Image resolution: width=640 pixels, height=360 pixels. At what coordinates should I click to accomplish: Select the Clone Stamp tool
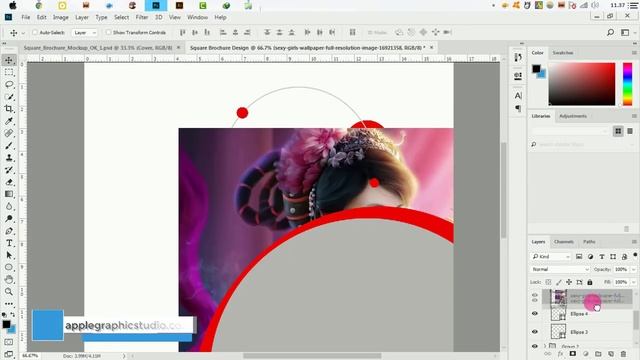tap(9, 158)
